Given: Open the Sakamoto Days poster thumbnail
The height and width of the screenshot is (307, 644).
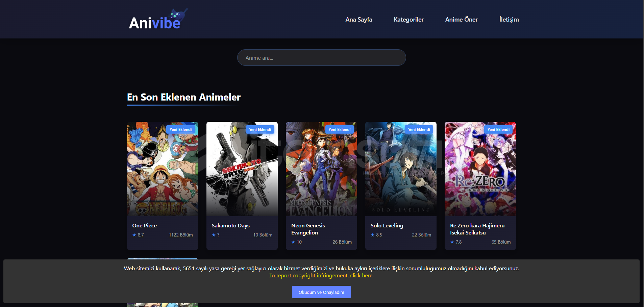Looking at the screenshot, I should [x=242, y=169].
